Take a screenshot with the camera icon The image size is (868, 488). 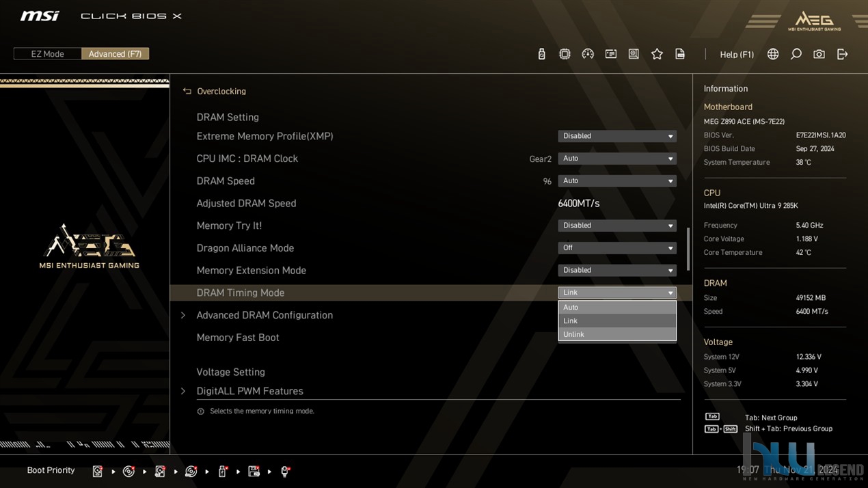click(819, 54)
